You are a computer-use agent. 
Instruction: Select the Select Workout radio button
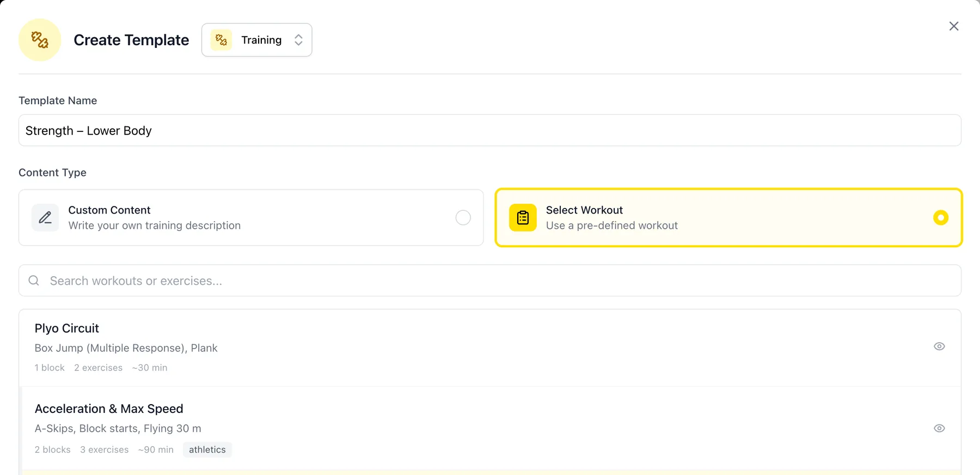coord(941,217)
